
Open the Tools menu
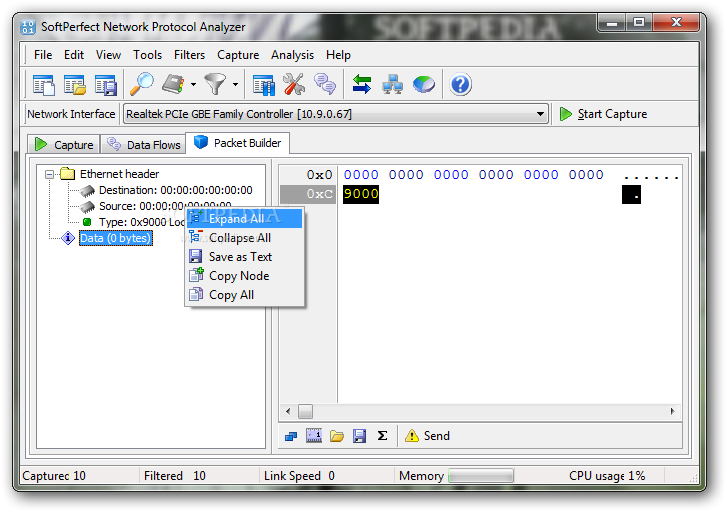(147, 55)
